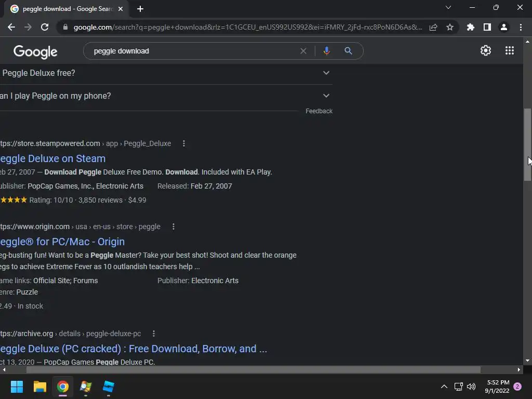Go back to the previous page
532x399 pixels.
[11, 27]
